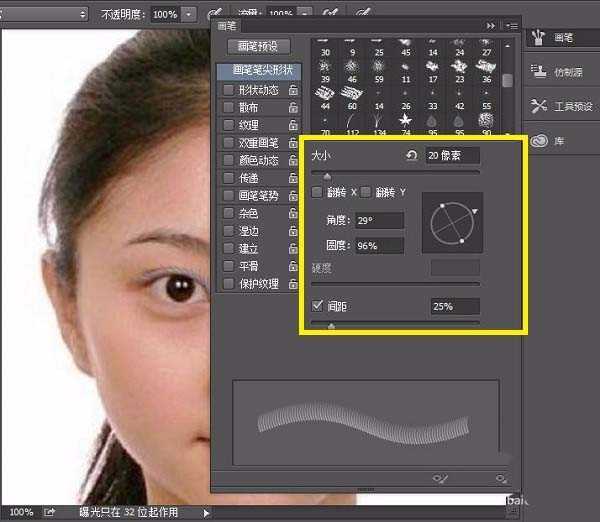The image size is (600, 522).
Task: Check the 翻转 X flip option
Action: pos(317,191)
